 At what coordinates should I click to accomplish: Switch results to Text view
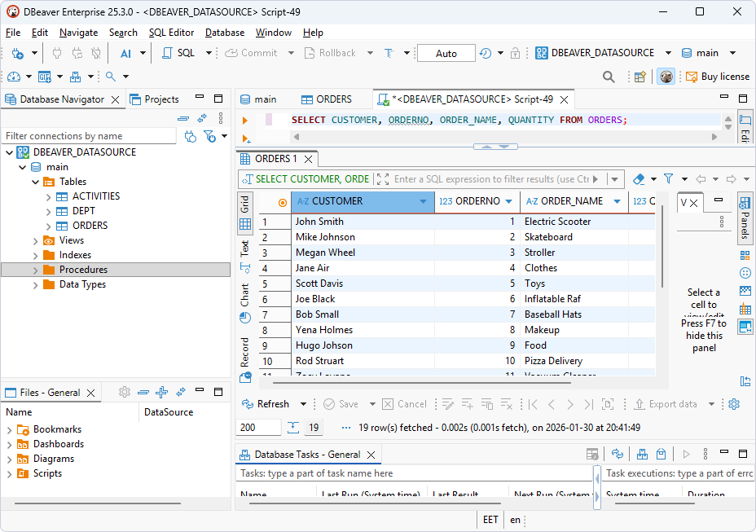[244, 251]
